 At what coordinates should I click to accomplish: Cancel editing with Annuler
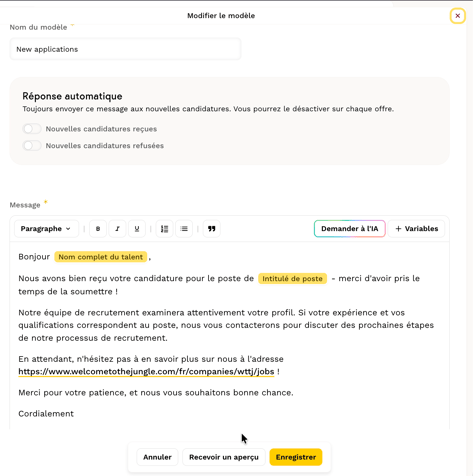click(x=157, y=457)
